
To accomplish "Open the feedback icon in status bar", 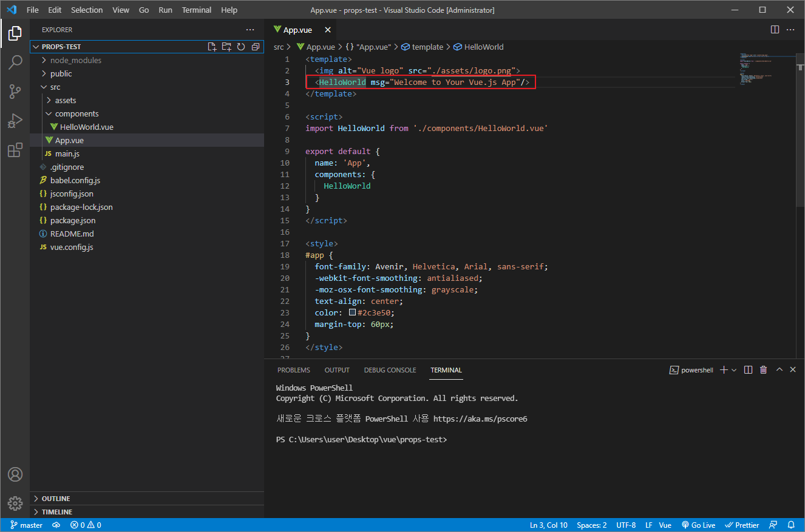I will [773, 525].
